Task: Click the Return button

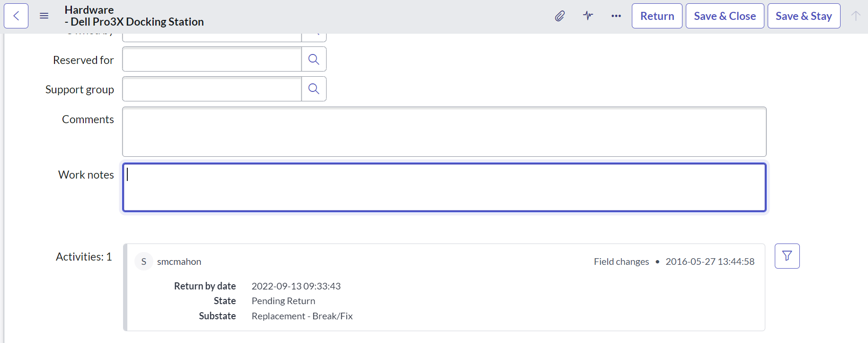Action: tap(657, 16)
